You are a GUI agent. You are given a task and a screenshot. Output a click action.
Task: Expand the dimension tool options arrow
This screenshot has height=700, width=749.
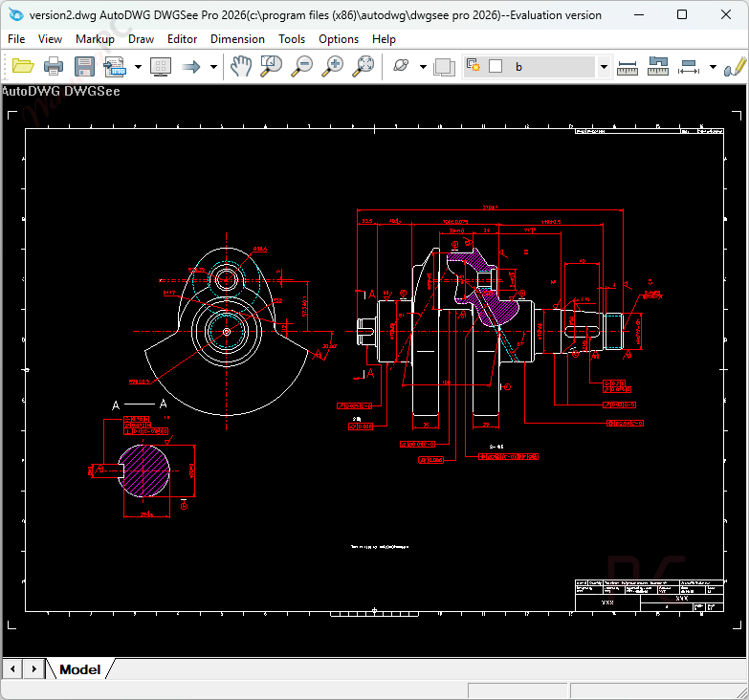click(713, 67)
